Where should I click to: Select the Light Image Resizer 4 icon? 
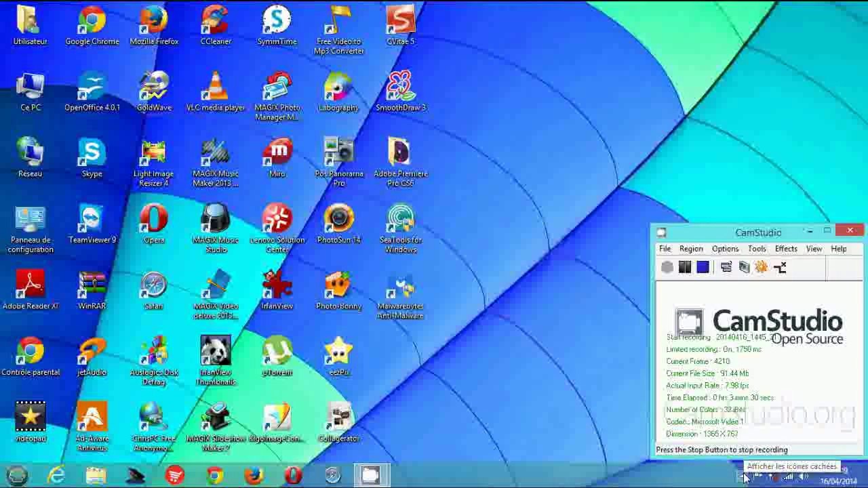click(x=154, y=163)
